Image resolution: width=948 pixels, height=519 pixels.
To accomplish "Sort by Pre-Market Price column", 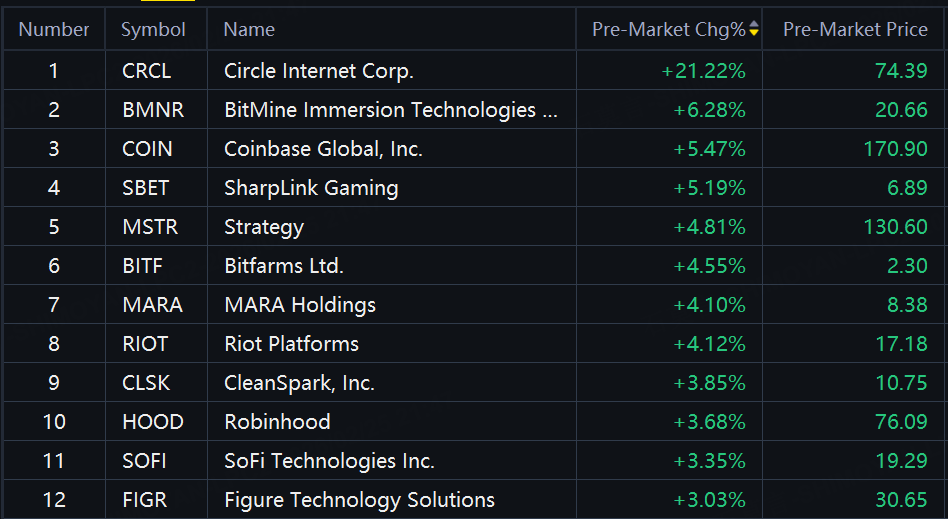I will point(855,29).
